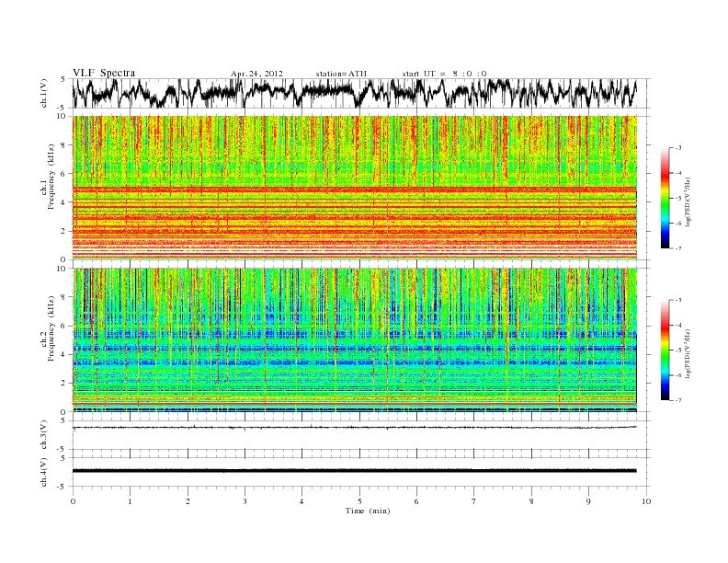
Task: Click time axis tick label "8"
Action: click(x=531, y=501)
